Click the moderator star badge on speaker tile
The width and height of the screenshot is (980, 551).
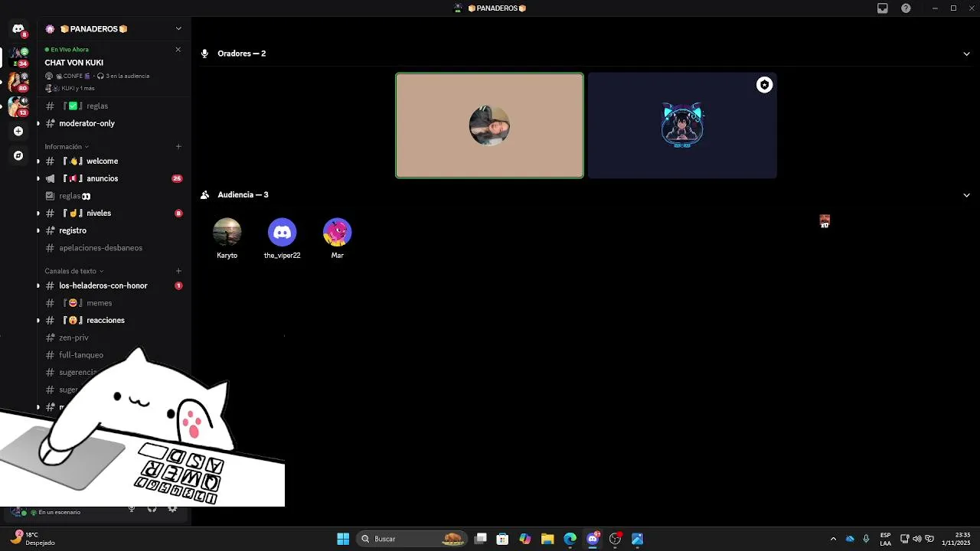(x=764, y=85)
